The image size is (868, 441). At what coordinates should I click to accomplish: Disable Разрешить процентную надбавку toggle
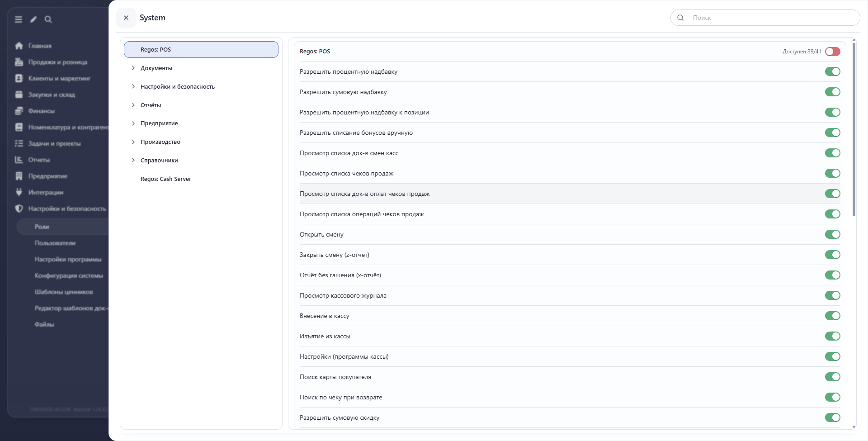[832, 71]
